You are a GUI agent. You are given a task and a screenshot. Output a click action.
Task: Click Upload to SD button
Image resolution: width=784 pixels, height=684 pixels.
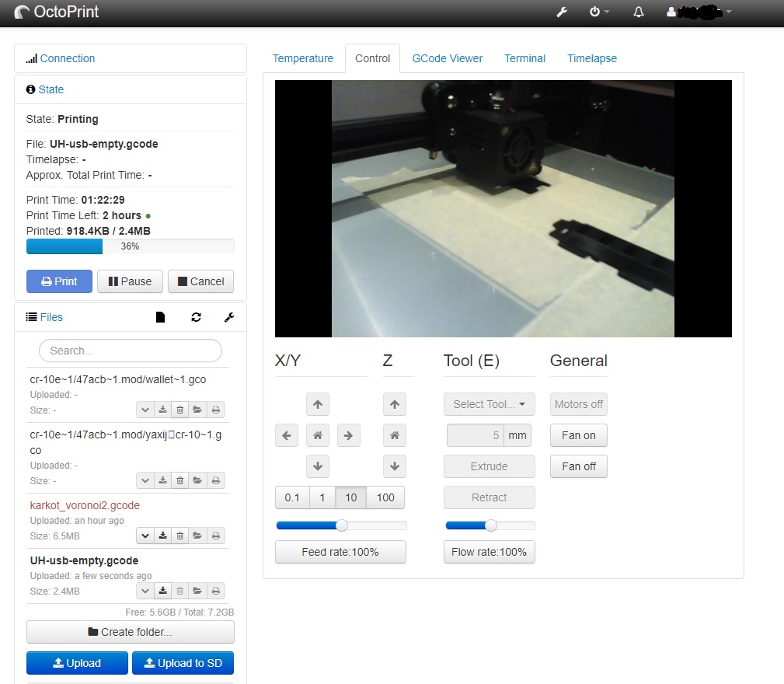[183, 663]
